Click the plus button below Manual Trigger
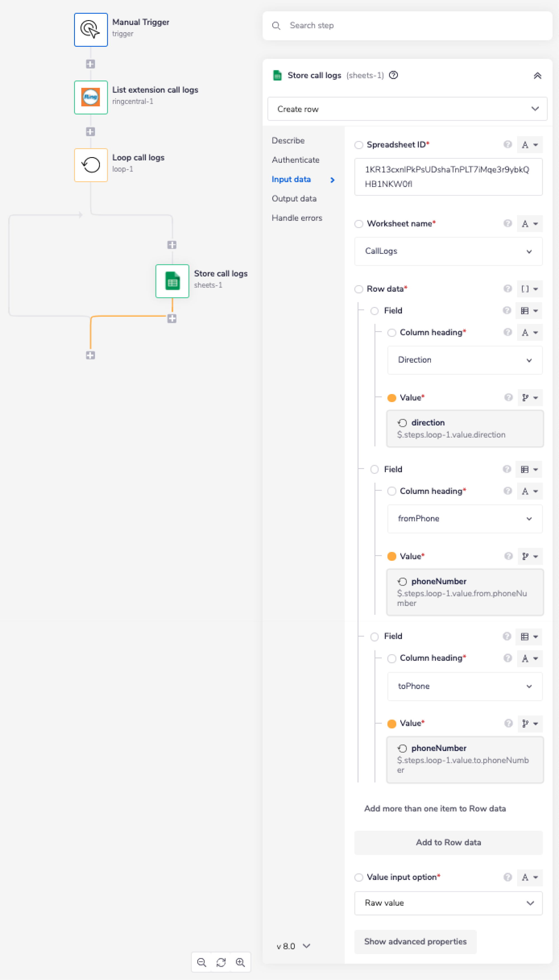The width and height of the screenshot is (559, 980). tap(91, 64)
